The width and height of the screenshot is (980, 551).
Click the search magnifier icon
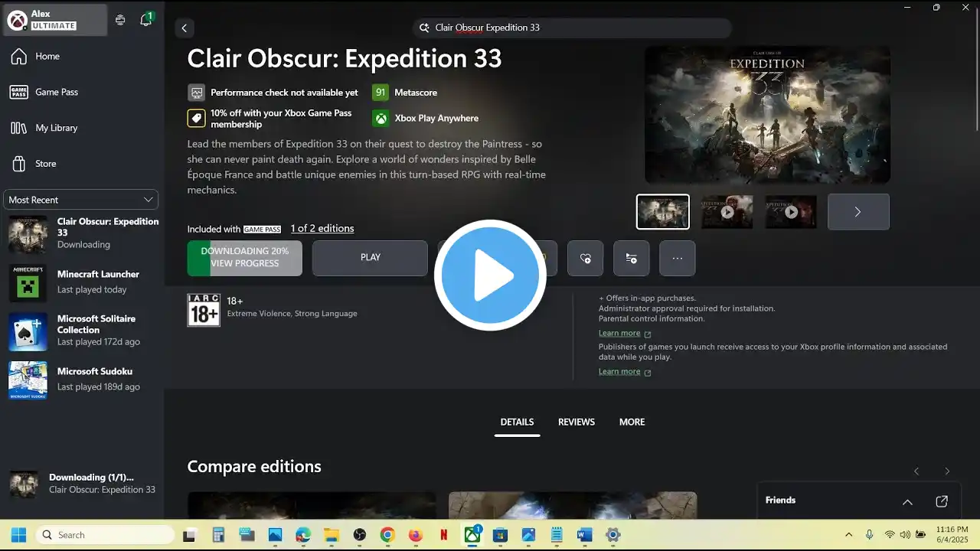424,28
